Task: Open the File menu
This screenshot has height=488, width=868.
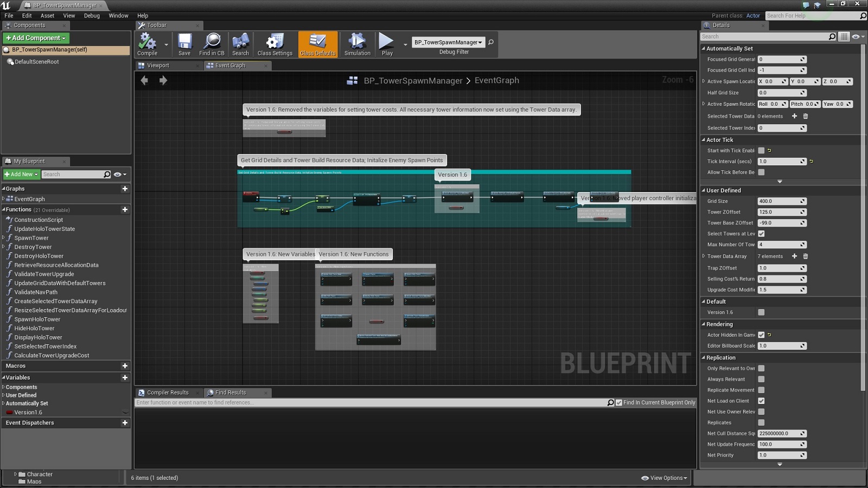Action: [x=9, y=16]
